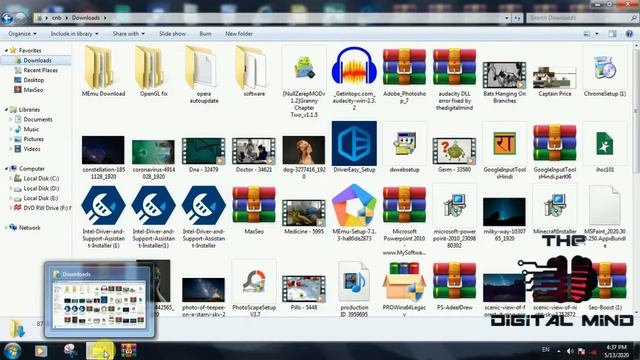Expand the Network tree node
The image size is (640, 360).
pyautogui.click(x=6, y=228)
